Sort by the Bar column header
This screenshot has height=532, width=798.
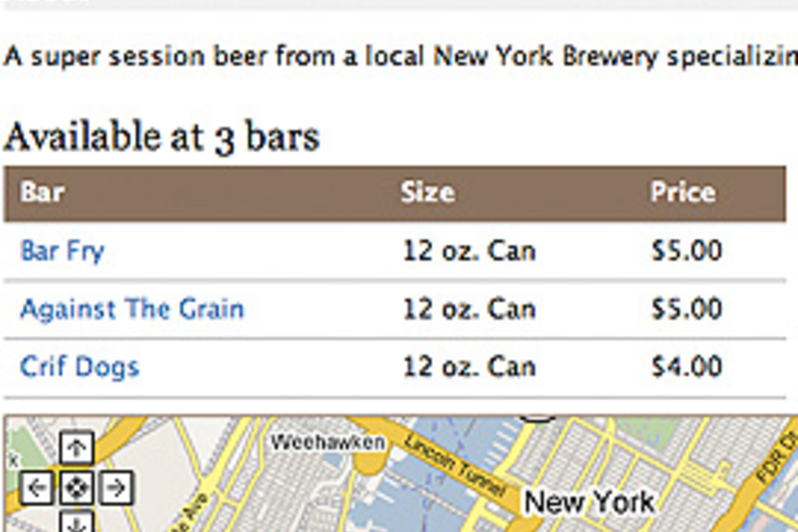(x=43, y=192)
